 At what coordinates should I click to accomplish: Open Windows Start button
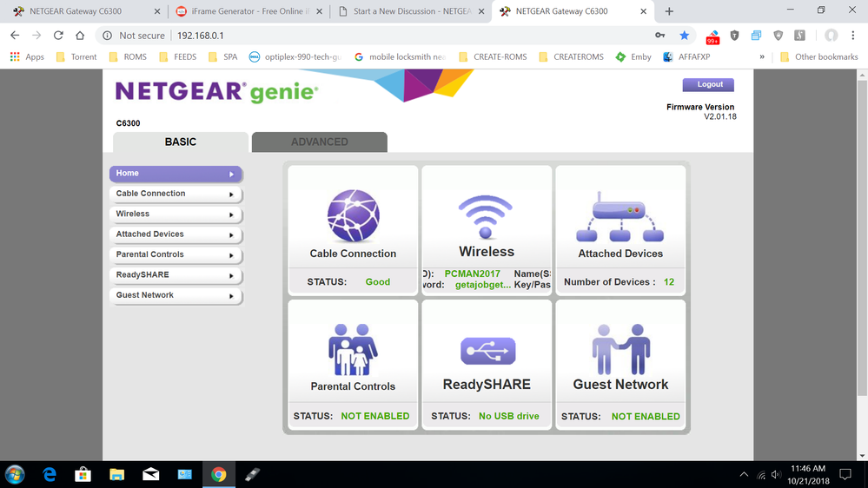[15, 475]
